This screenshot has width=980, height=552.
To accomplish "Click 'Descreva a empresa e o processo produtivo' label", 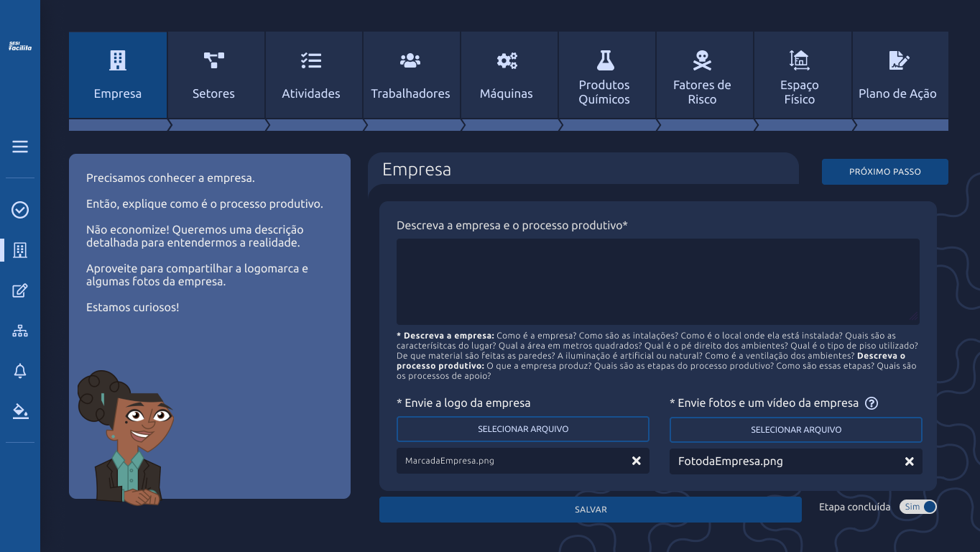I will coord(512,226).
